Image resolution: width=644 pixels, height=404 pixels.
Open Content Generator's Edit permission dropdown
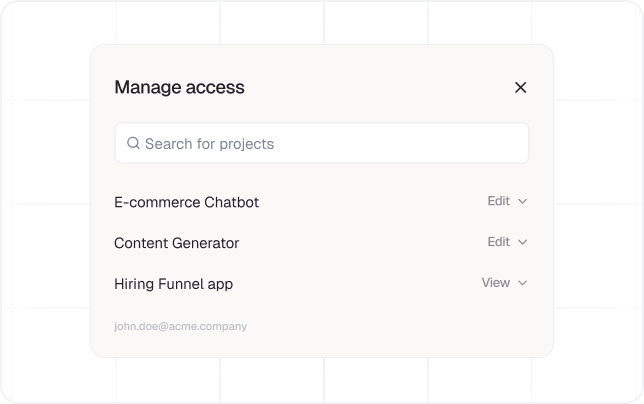[x=507, y=242]
